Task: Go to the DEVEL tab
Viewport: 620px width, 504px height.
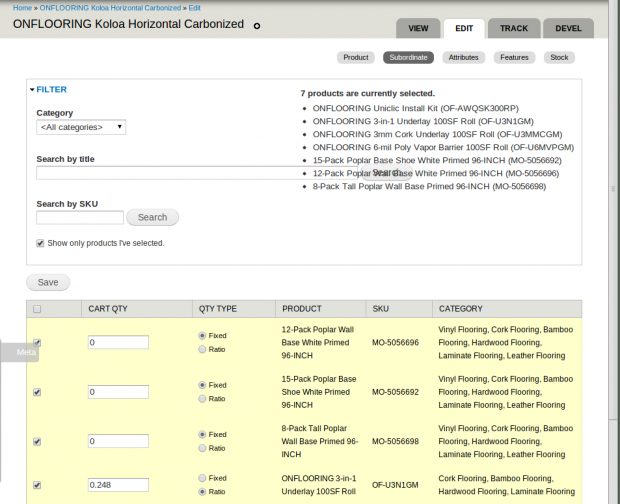Action: coord(567,28)
